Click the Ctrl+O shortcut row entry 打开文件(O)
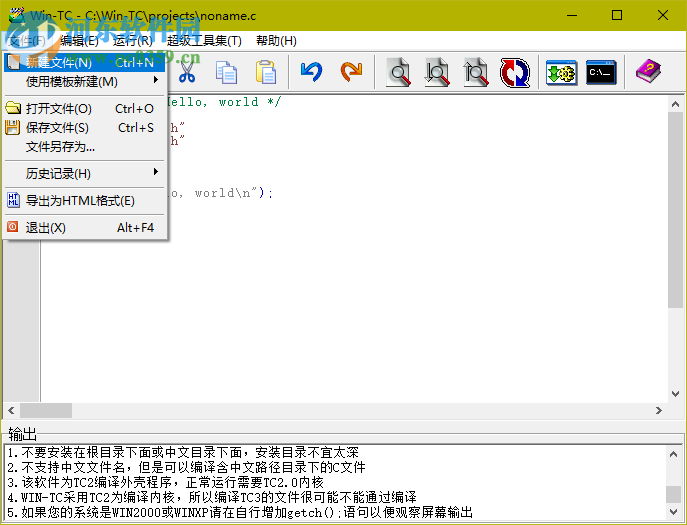Image resolution: width=687 pixels, height=525 pixels. (x=84, y=108)
